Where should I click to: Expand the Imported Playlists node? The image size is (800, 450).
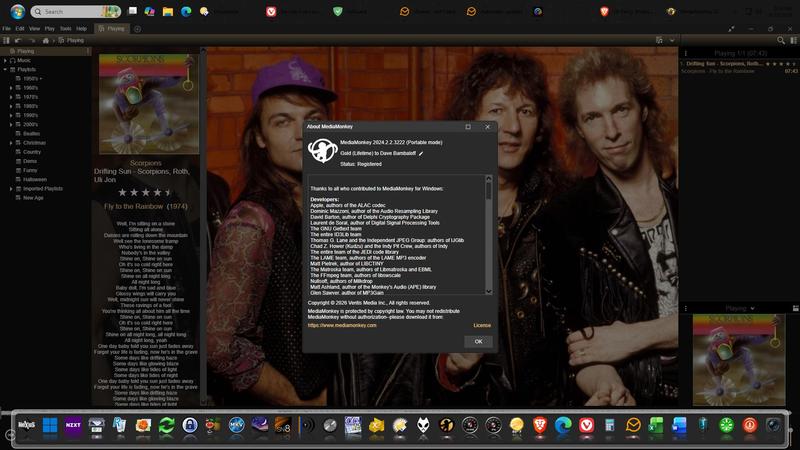coord(11,189)
